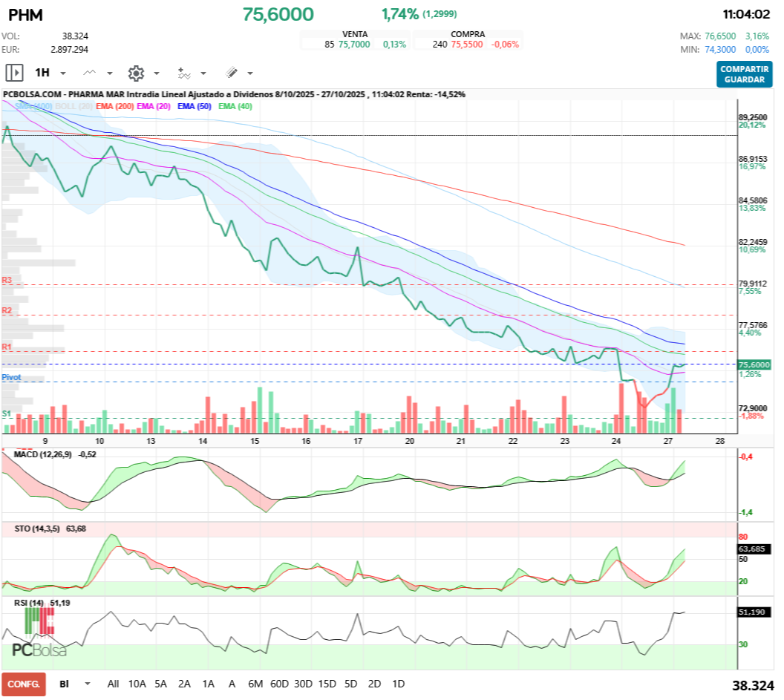Toggle EMA (40) indicator legend

[x=235, y=106]
